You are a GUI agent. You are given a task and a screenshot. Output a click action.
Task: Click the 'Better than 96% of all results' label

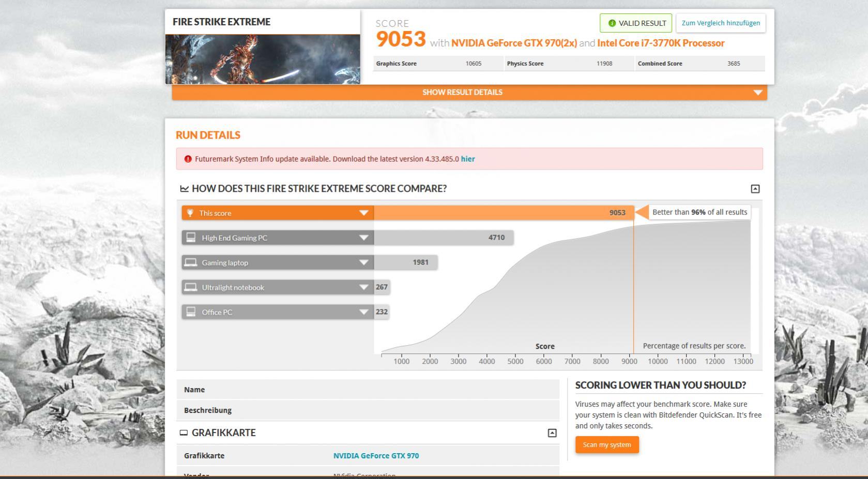pos(699,212)
